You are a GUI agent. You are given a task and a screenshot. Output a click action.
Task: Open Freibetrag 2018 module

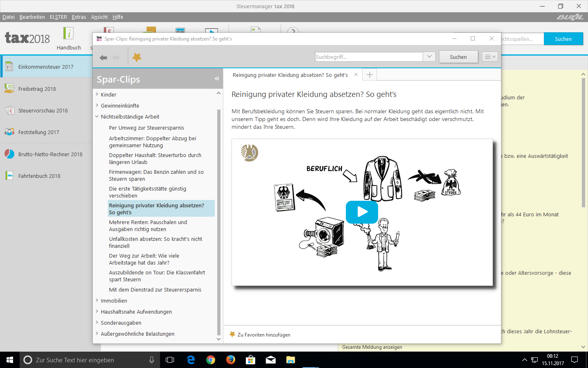(46, 89)
